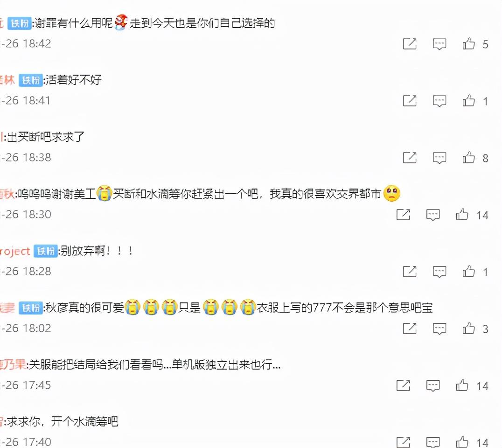Like the 18:02 comment with 3 likes
Image resolution: width=502 pixels, height=448 pixels.
[468, 328]
